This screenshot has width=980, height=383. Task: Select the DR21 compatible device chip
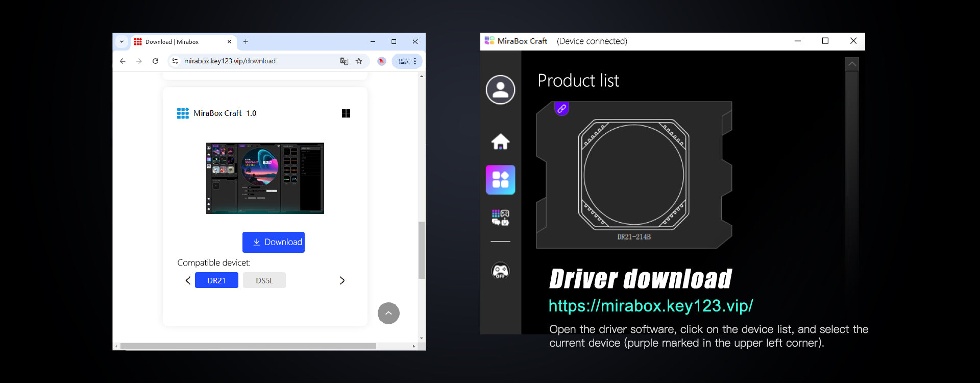pos(216,280)
